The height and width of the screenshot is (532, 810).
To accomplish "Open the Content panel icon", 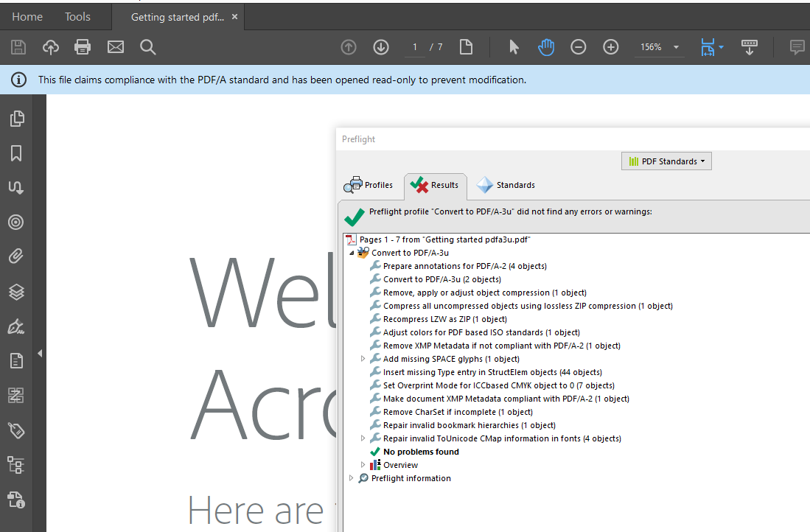I will coord(16,361).
